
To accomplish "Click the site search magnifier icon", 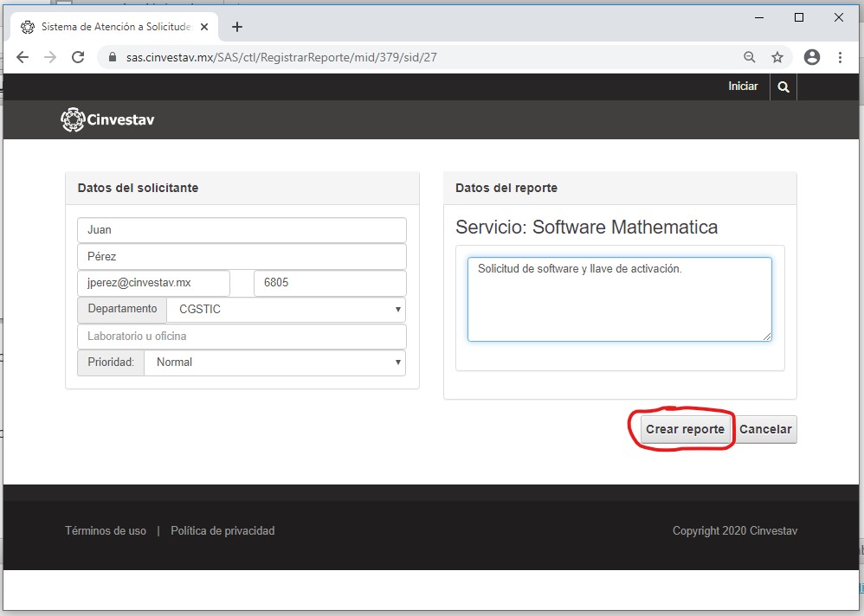I will [x=783, y=87].
